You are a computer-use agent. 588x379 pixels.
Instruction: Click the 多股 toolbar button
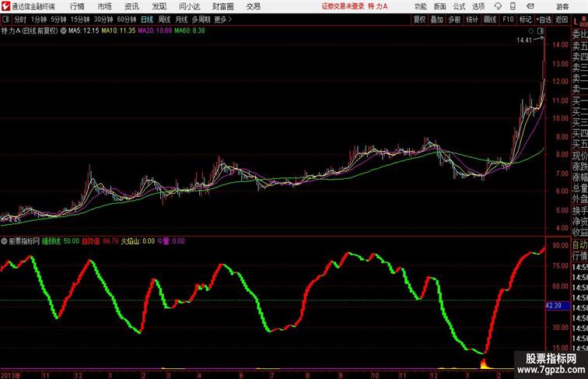tap(454, 19)
